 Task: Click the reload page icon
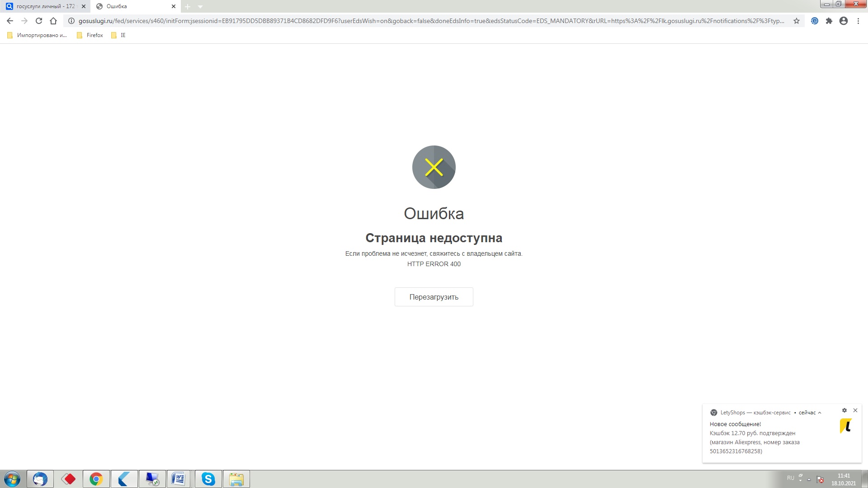39,21
